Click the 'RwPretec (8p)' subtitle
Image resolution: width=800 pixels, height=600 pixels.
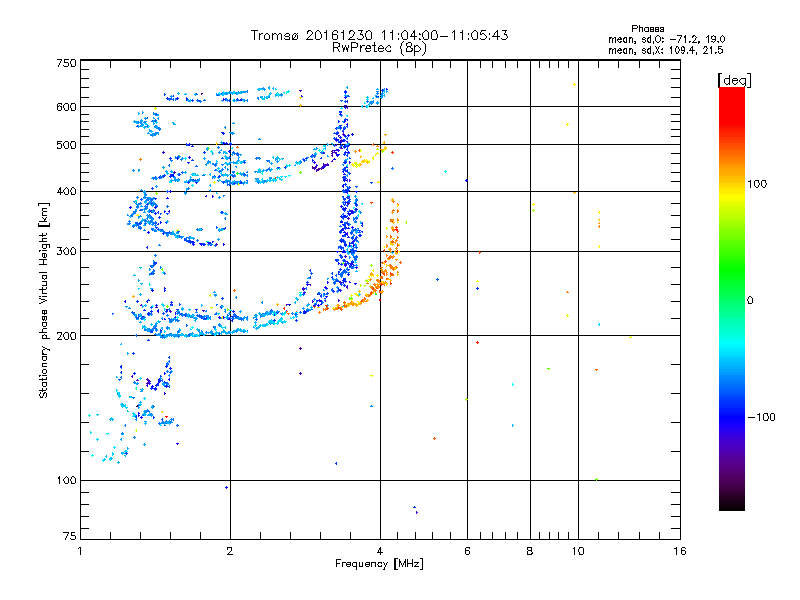click(379, 48)
